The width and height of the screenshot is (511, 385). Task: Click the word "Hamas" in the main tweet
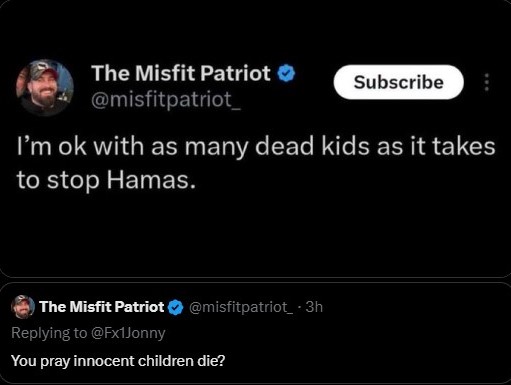(x=148, y=180)
